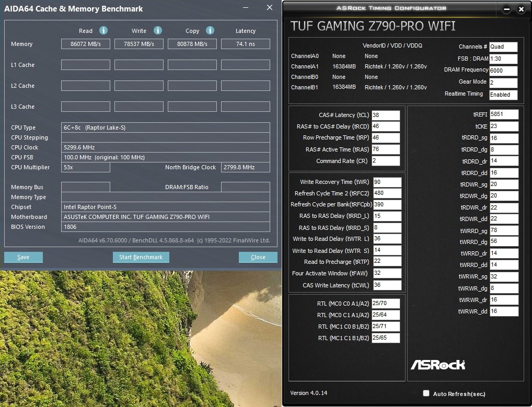Image resolution: width=532 pixels, height=407 pixels.
Task: Click the tRDWR_sg field
Action: [x=504, y=184]
